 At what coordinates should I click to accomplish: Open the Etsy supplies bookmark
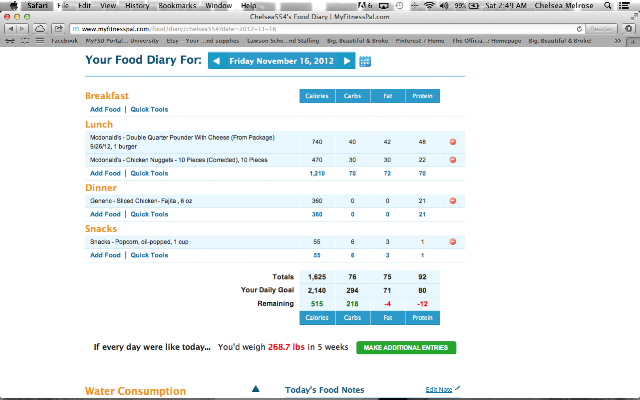pos(202,41)
